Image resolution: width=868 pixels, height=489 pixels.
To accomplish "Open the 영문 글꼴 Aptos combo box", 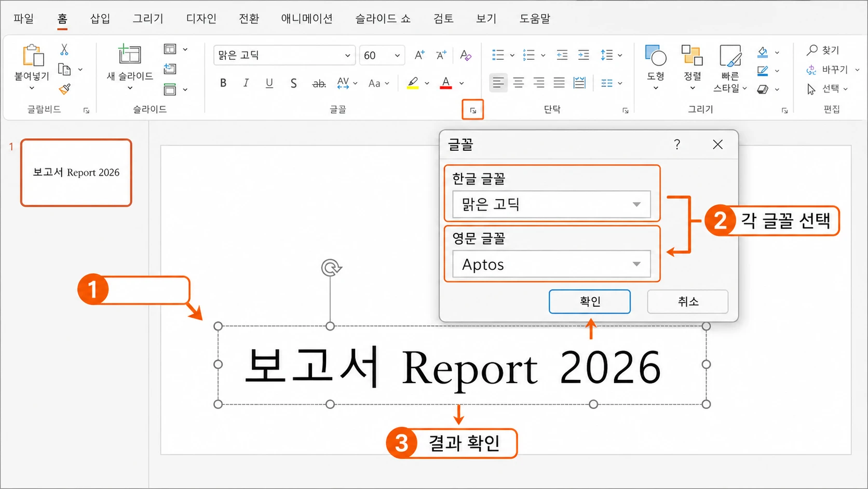I will pos(551,265).
